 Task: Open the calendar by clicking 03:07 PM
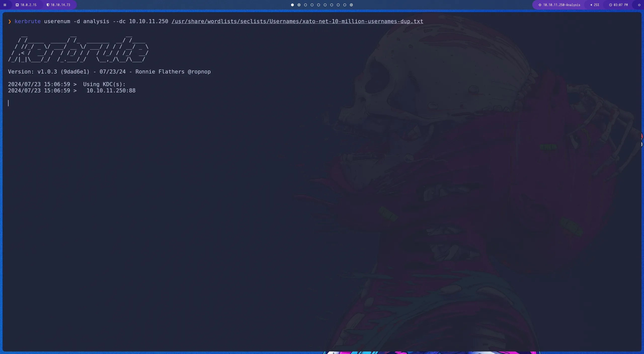tap(620, 5)
